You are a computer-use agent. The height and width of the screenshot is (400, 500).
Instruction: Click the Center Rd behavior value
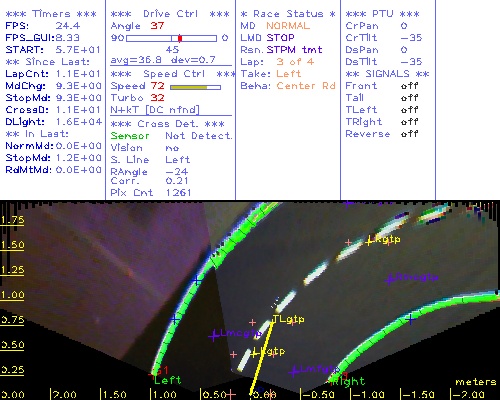pyautogui.click(x=306, y=86)
